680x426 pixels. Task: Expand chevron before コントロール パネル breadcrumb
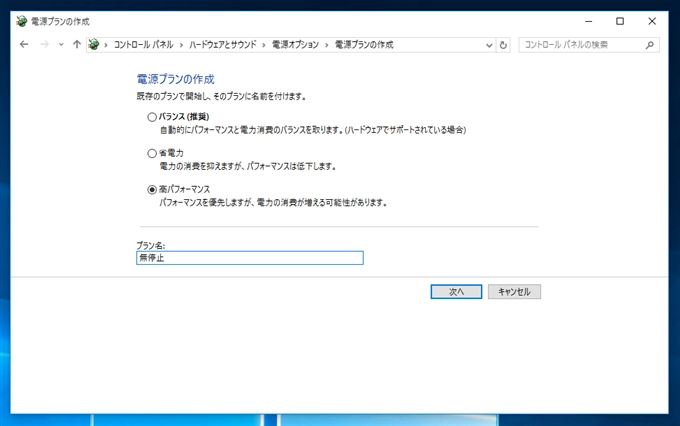point(106,45)
